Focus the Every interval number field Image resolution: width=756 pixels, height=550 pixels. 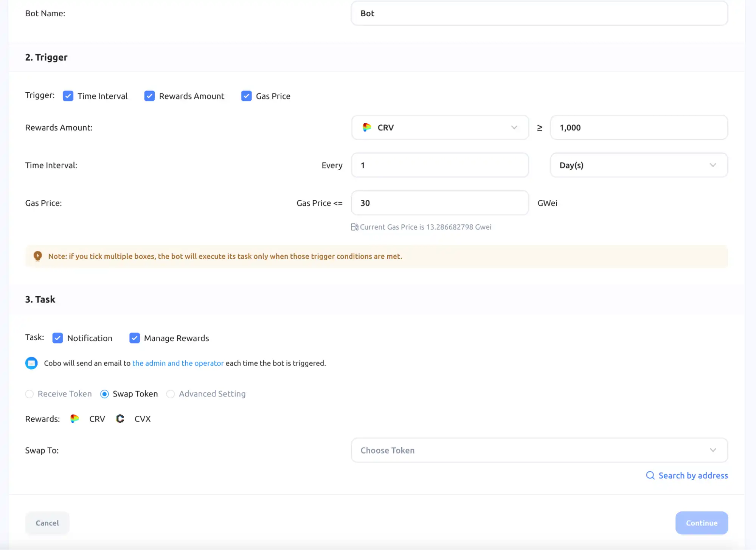tap(440, 165)
